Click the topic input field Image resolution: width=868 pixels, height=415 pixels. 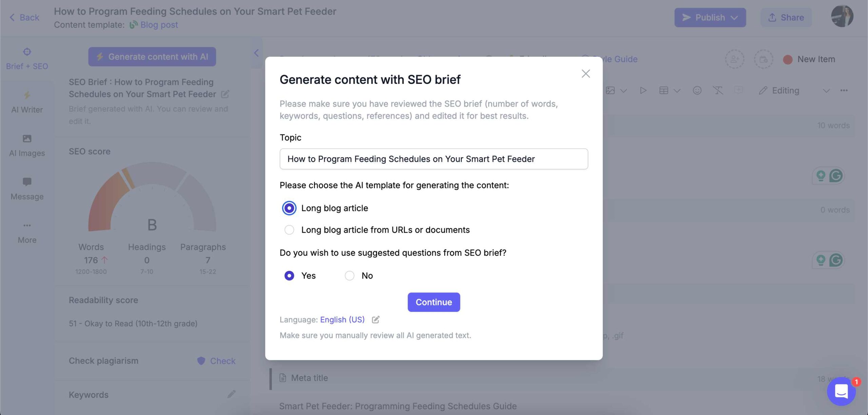[x=433, y=158]
